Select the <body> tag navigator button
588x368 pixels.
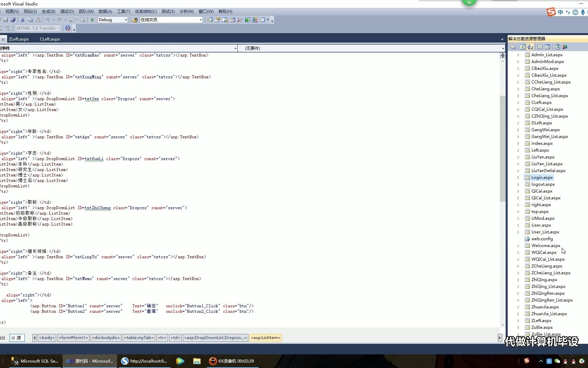pos(47,338)
